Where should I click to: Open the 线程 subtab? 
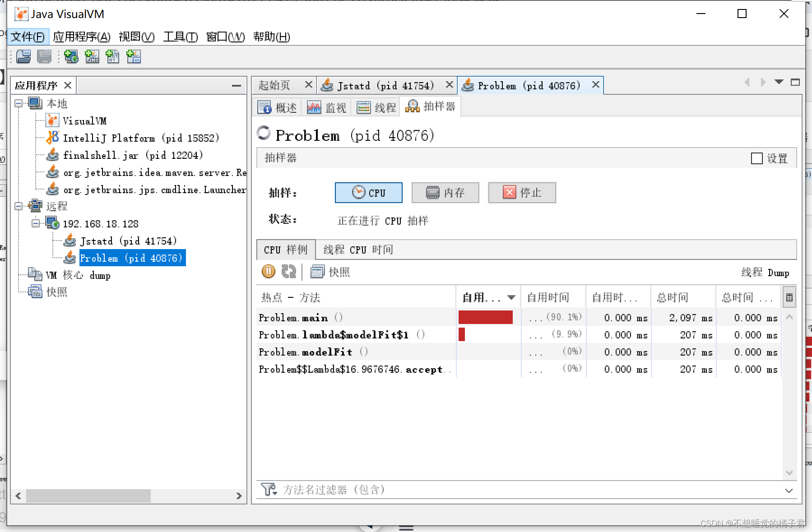(x=376, y=107)
